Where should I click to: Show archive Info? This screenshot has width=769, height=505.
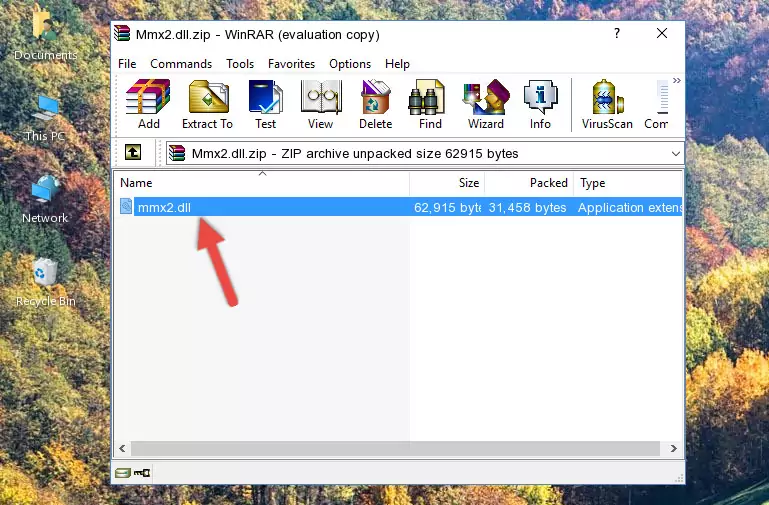[x=540, y=104]
